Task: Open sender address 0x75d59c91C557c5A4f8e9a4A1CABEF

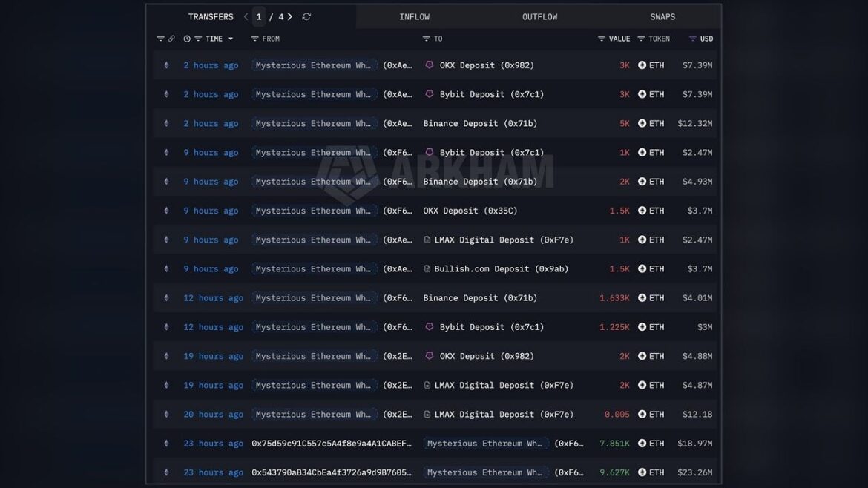Action: pos(332,444)
